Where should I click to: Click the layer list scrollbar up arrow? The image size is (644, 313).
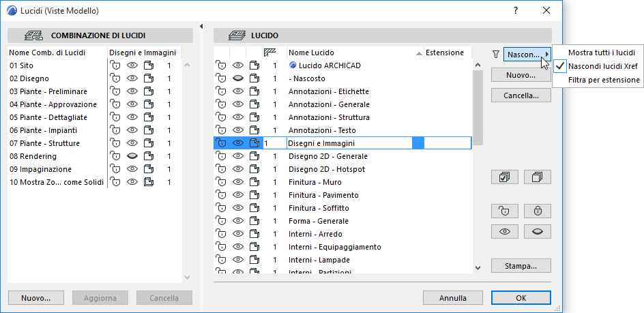click(x=478, y=65)
